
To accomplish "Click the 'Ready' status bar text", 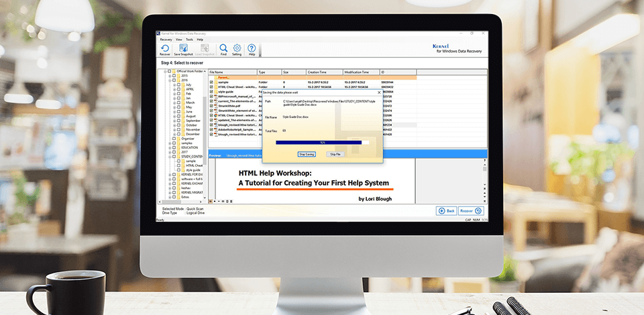I will [160, 220].
